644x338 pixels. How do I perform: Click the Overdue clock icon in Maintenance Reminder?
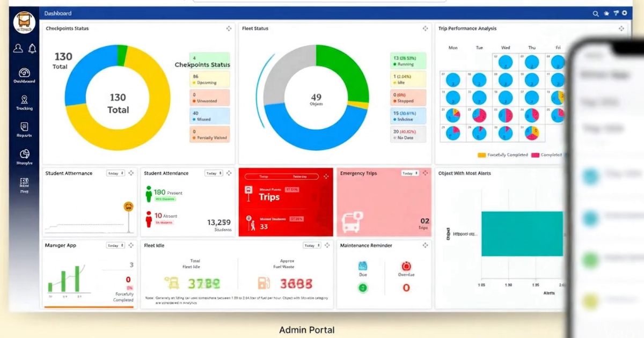coord(406,266)
